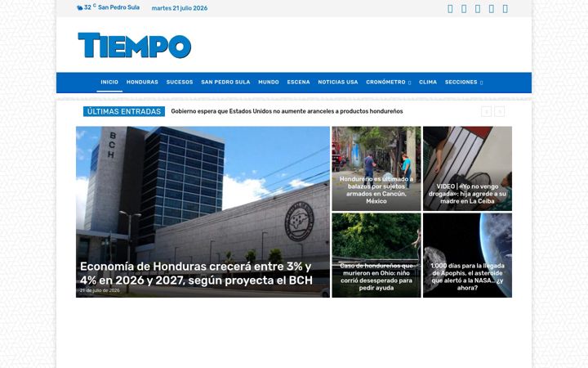Viewport: 588px width, 368px height.
Task: Click the 21 de julio de 2026 article date
Action: click(x=100, y=290)
